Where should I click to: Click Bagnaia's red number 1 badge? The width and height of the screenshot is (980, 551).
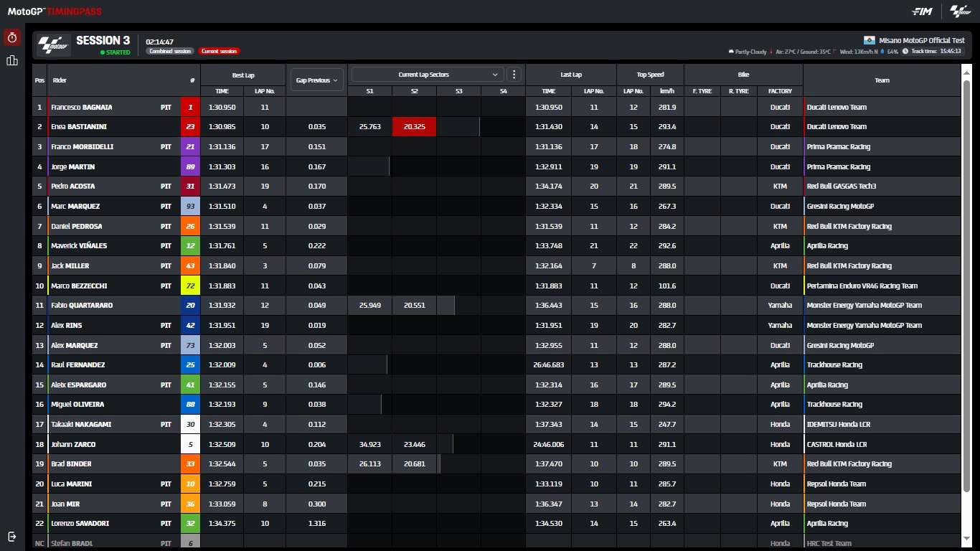pos(190,107)
